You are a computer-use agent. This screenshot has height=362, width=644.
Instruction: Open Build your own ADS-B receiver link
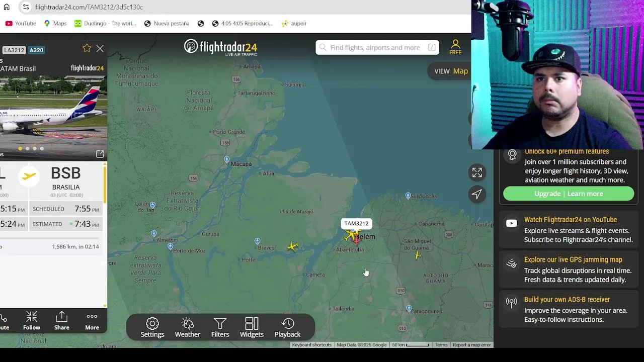pyautogui.click(x=567, y=300)
